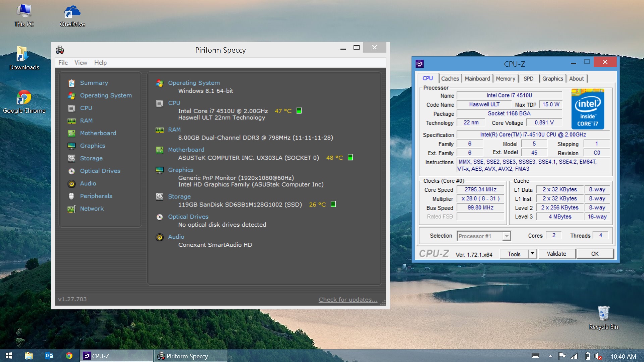Image resolution: width=644 pixels, height=362 pixels.
Task: Click the Tools button in CPU-Z
Action: pos(514,254)
